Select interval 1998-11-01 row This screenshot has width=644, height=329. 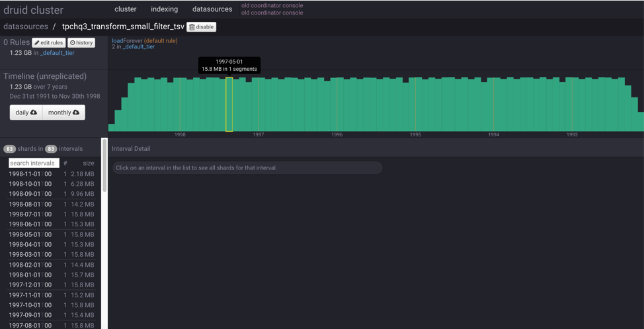(52, 174)
